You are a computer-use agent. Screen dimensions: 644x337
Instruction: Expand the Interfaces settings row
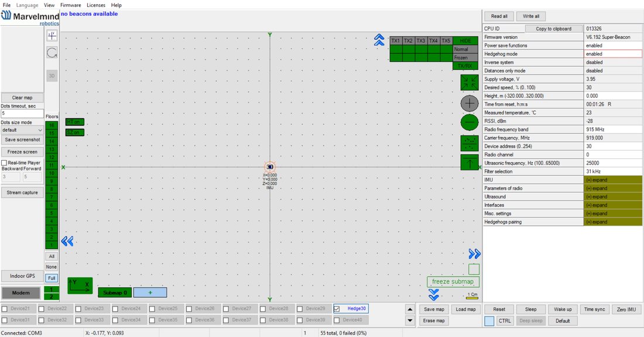[x=612, y=205]
